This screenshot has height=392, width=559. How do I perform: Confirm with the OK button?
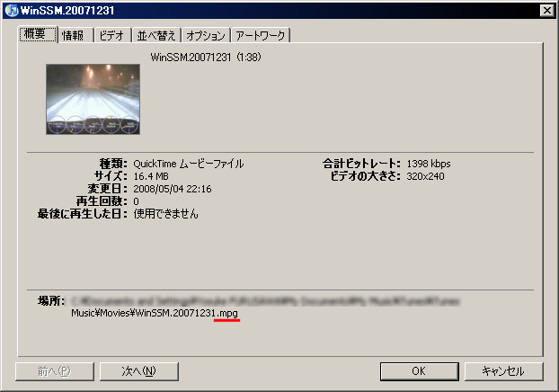(x=419, y=370)
